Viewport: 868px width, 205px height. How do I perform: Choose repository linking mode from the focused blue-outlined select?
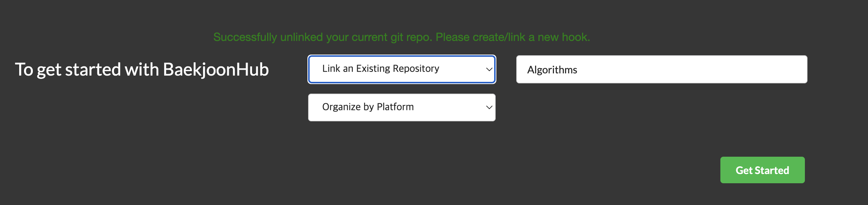pos(402,69)
